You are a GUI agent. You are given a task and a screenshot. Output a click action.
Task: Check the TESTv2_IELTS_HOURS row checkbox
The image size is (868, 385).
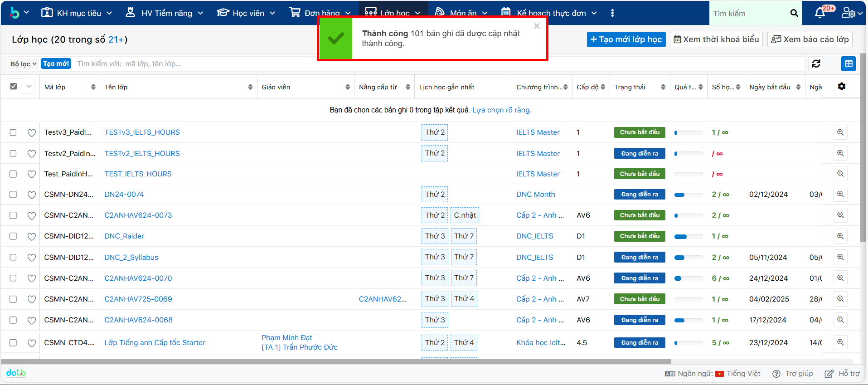click(13, 154)
